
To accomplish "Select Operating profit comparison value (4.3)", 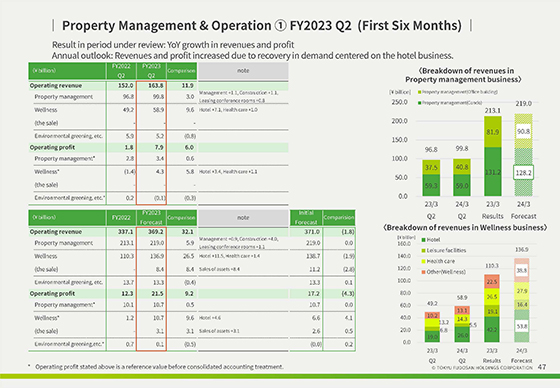I will [348, 294].
